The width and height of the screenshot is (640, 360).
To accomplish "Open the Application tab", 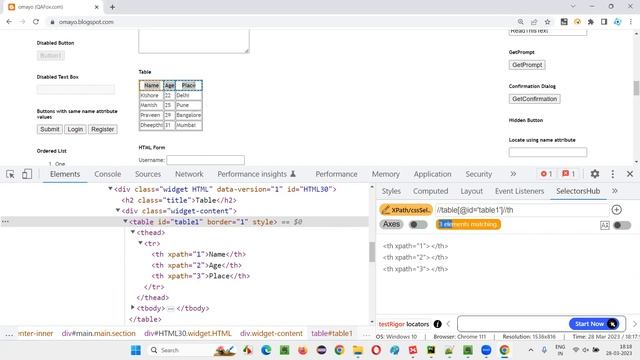I will pos(432,174).
